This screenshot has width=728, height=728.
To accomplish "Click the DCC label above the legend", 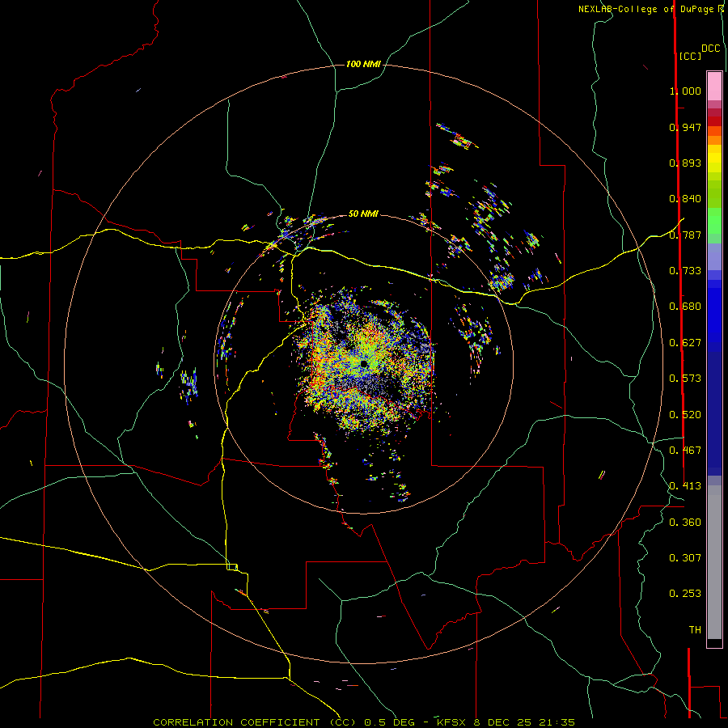I will 710,49.
